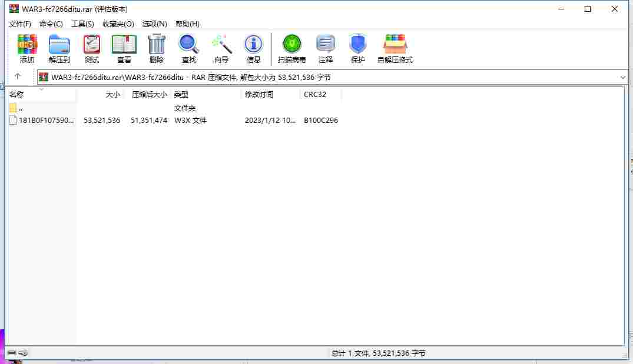
Task: Sort by CRC32 column header
Action: [321, 94]
